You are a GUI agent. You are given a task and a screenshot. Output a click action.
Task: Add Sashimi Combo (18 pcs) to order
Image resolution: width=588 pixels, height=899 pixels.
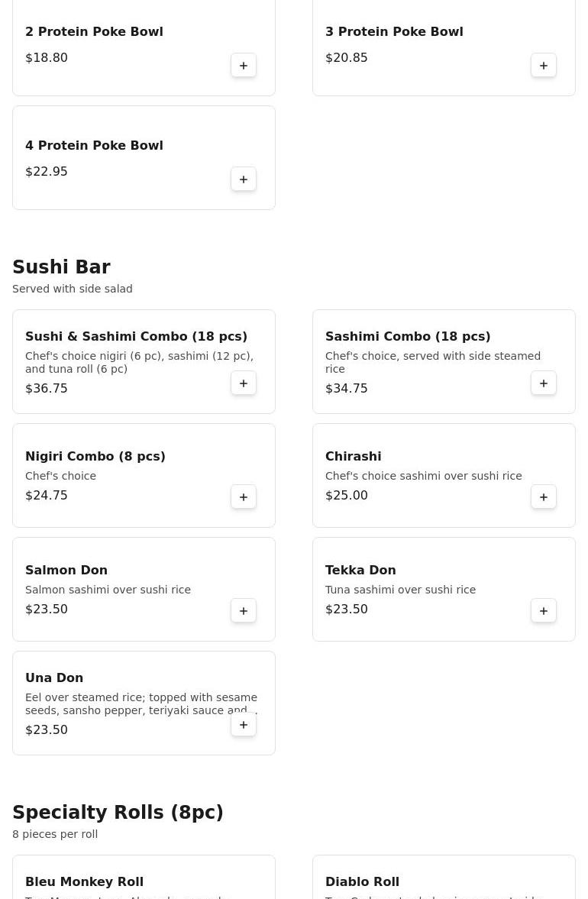point(544,383)
